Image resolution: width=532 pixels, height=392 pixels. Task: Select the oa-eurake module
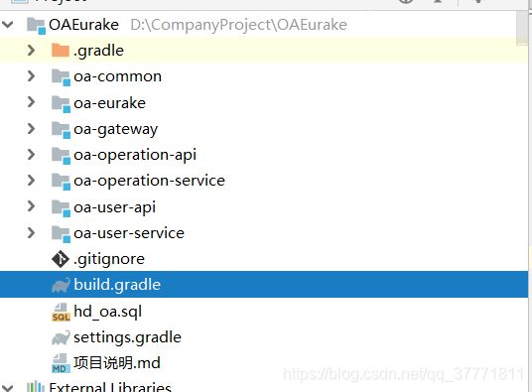(x=109, y=103)
